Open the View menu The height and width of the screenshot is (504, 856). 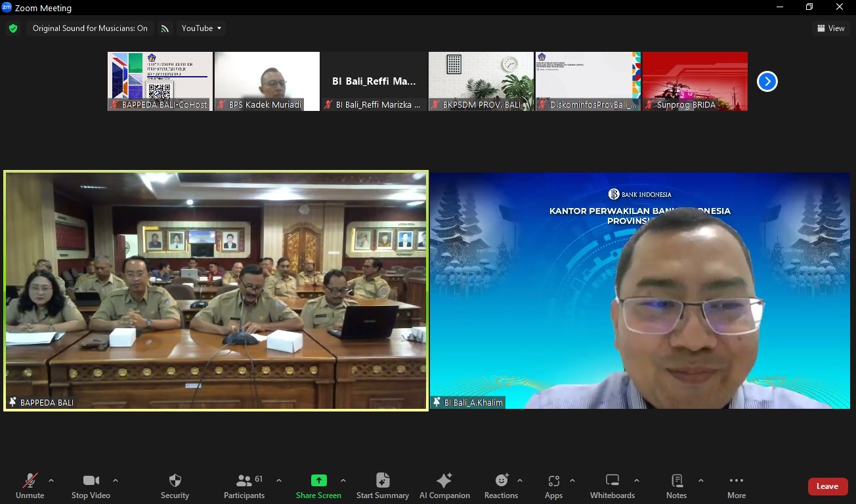830,28
